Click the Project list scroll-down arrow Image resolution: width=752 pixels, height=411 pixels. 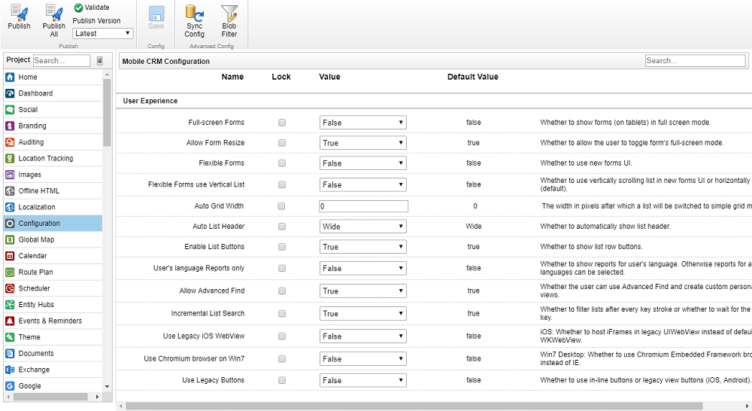107,386
